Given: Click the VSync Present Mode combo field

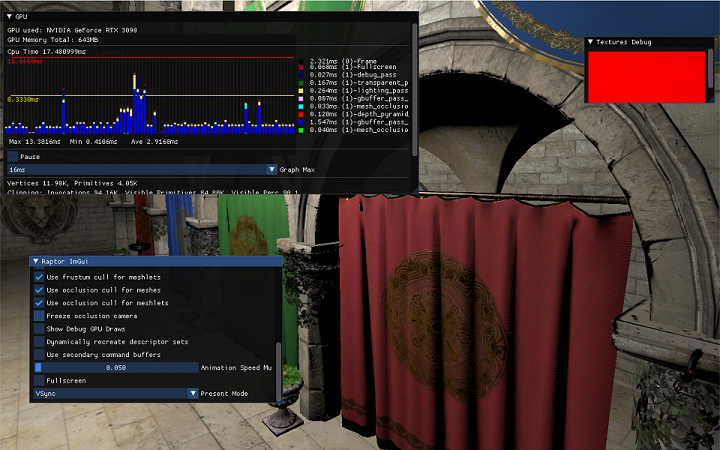Looking at the screenshot, I should [116, 394].
